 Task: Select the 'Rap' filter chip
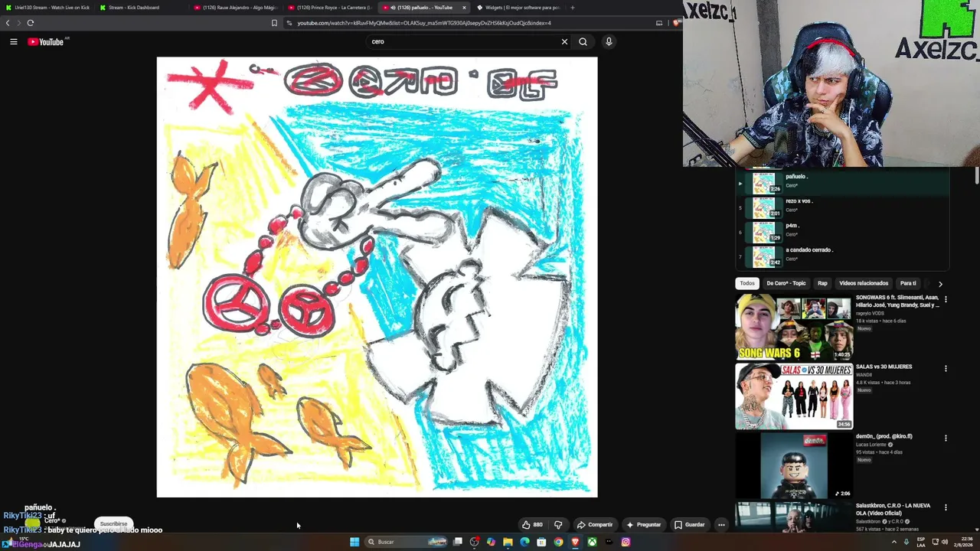pos(822,283)
